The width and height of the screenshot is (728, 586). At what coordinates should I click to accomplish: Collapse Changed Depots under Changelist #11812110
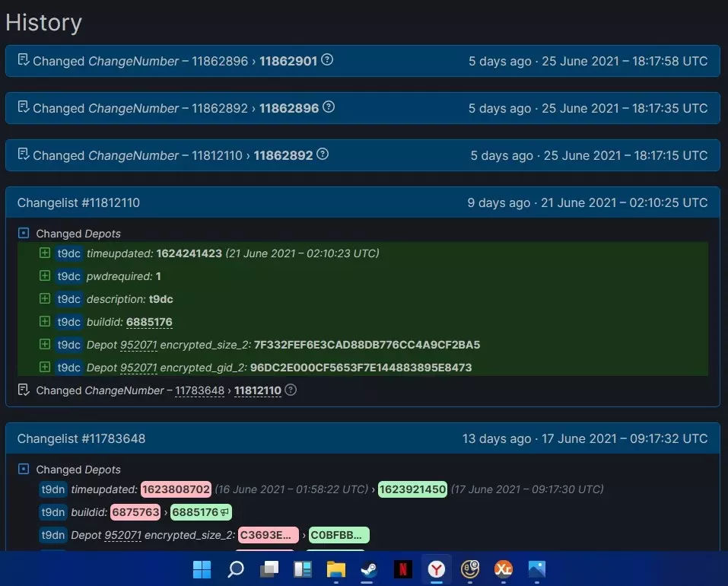24,233
